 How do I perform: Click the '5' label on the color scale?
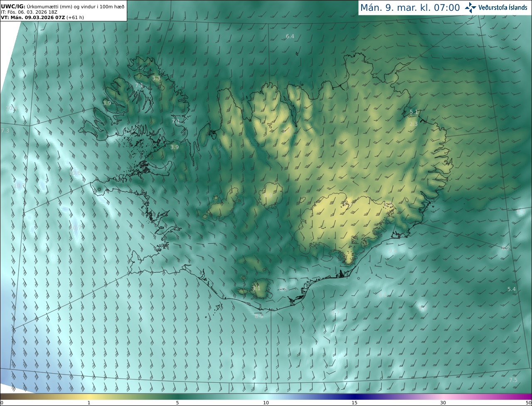click(177, 403)
